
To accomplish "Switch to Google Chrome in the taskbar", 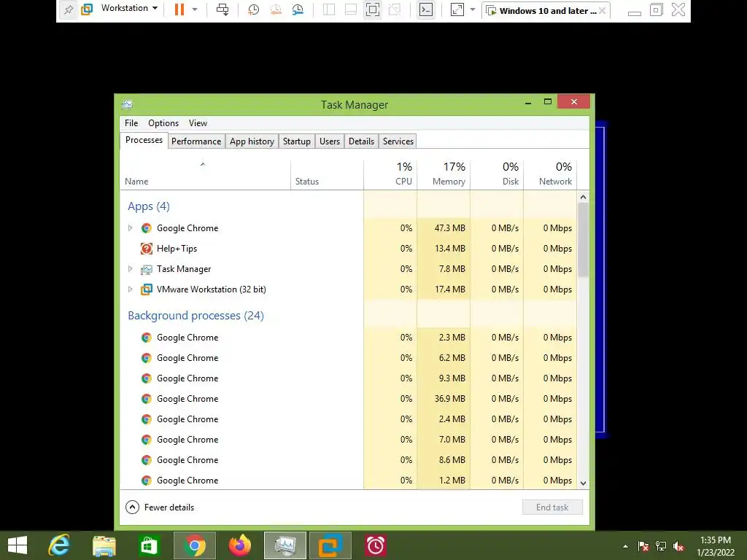I will (194, 545).
